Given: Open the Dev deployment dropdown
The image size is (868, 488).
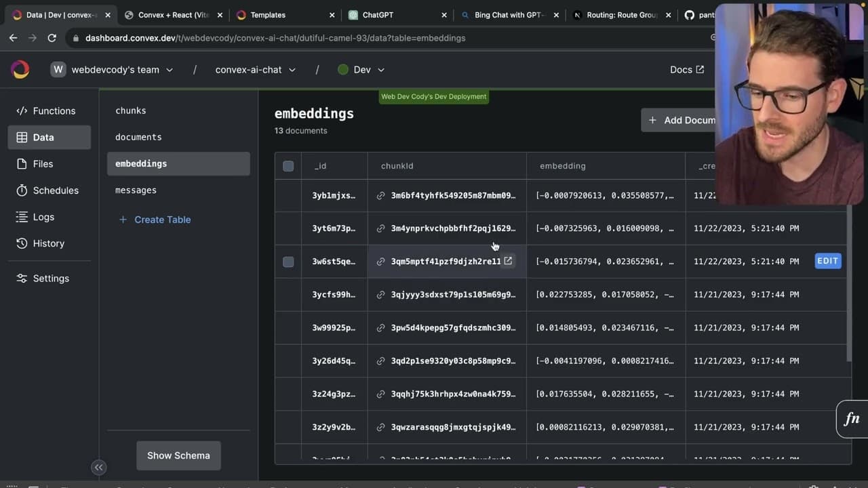Looking at the screenshot, I should [x=361, y=70].
